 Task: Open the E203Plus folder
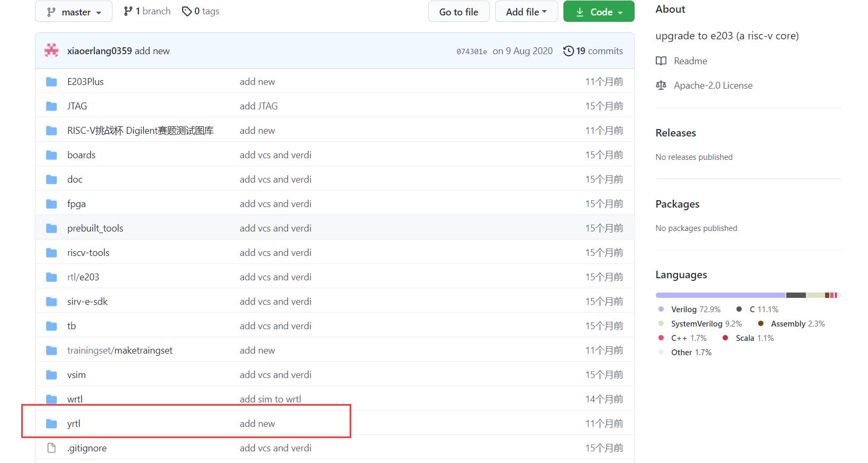(x=85, y=82)
